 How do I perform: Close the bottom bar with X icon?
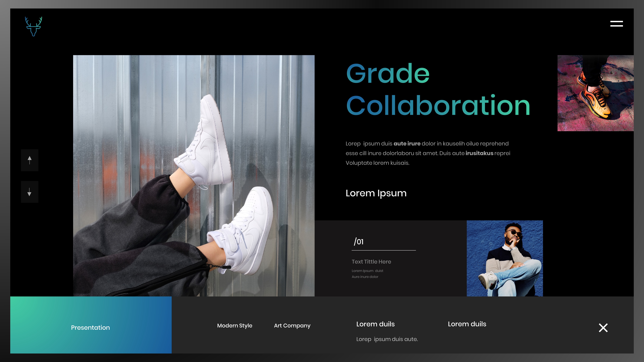tap(603, 328)
